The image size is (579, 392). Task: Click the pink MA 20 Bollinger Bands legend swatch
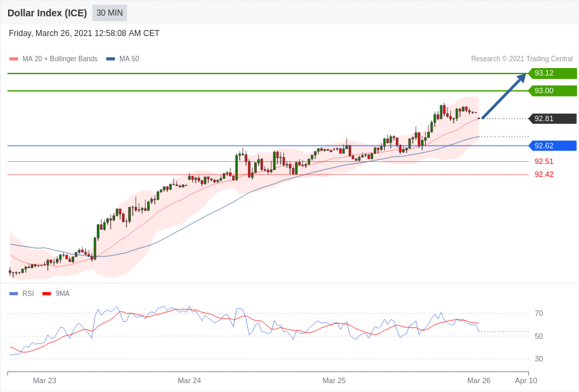click(x=14, y=59)
